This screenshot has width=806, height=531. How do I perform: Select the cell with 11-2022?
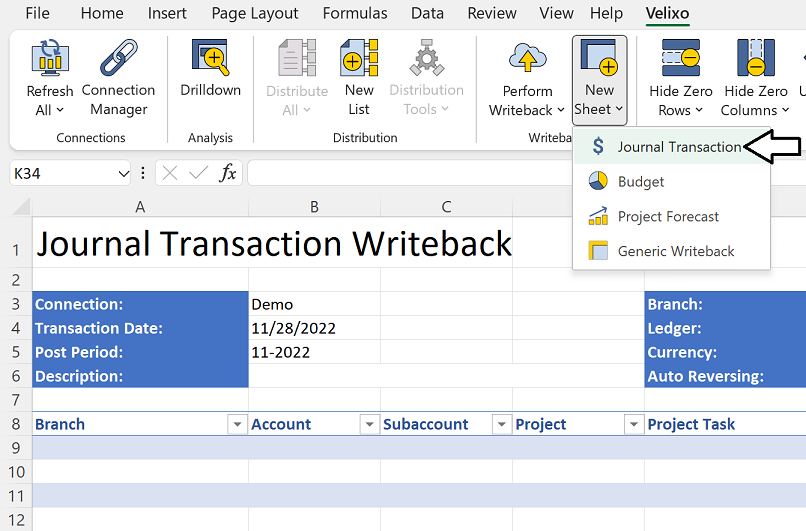[314, 352]
